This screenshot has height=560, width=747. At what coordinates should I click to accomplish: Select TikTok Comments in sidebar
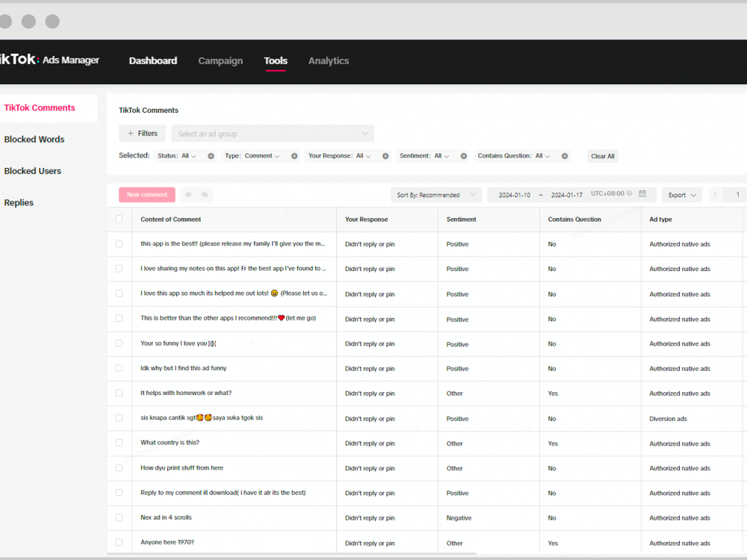point(40,108)
